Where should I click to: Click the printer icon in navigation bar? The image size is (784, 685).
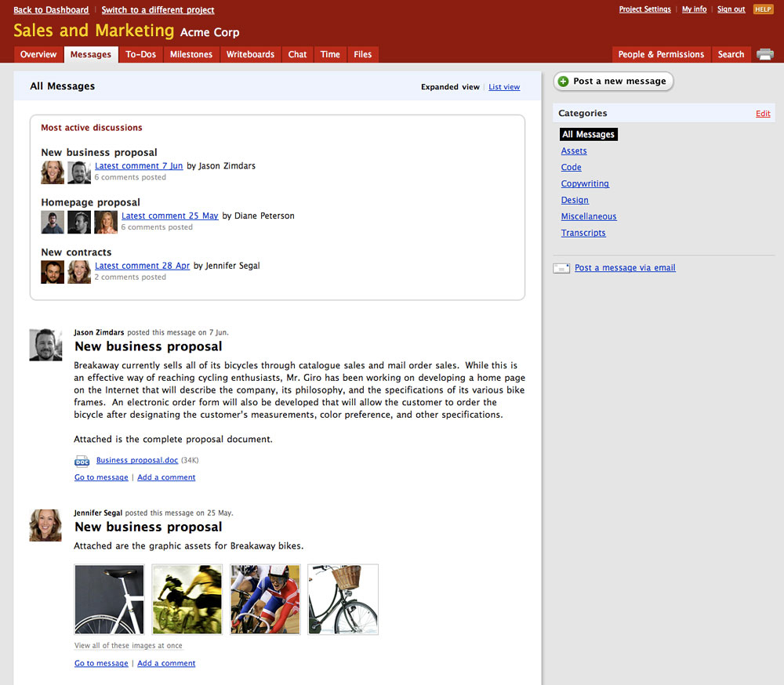[x=764, y=54]
